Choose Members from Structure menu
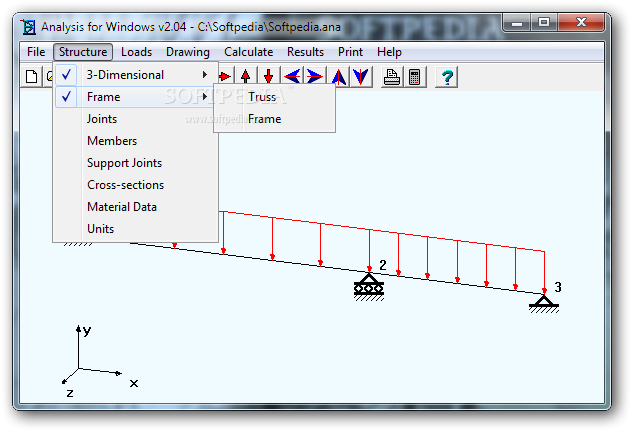Screen dimensions: 632x431 [135, 141]
